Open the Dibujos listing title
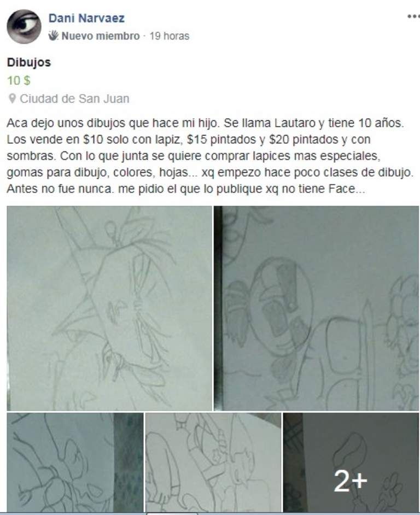 29,62
